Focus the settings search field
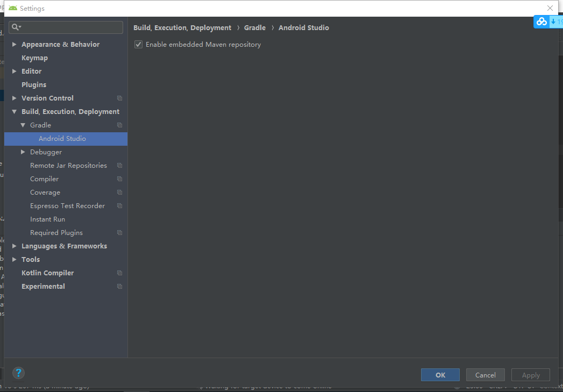 (x=66, y=27)
